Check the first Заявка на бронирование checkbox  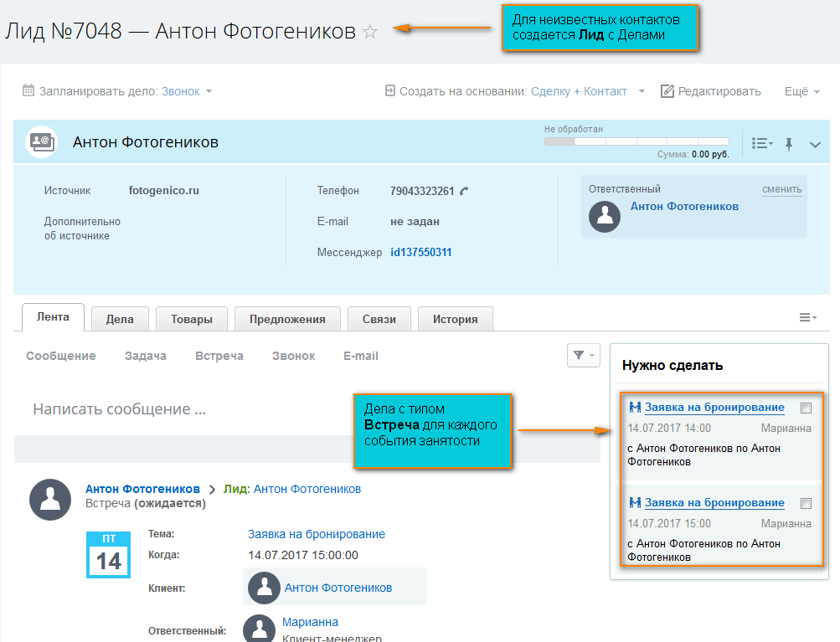pyautogui.click(x=806, y=408)
